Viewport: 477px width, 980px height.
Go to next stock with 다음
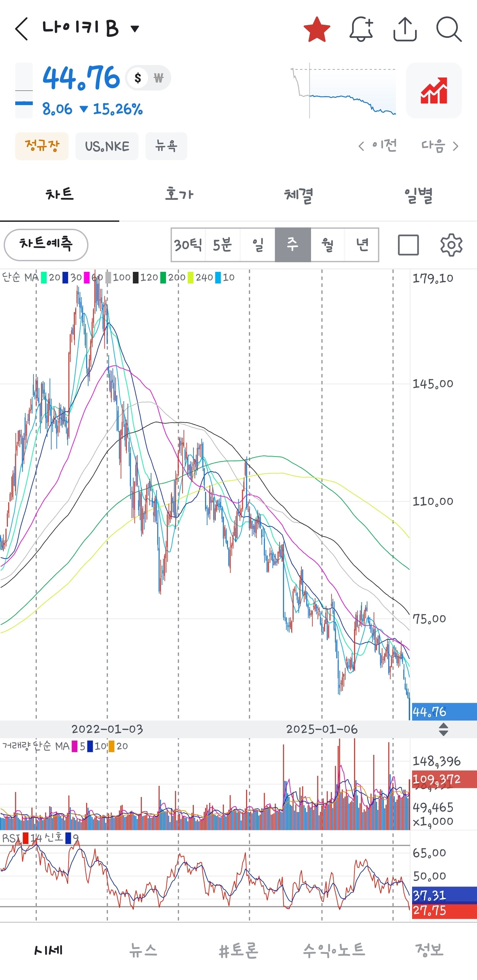coord(440,146)
